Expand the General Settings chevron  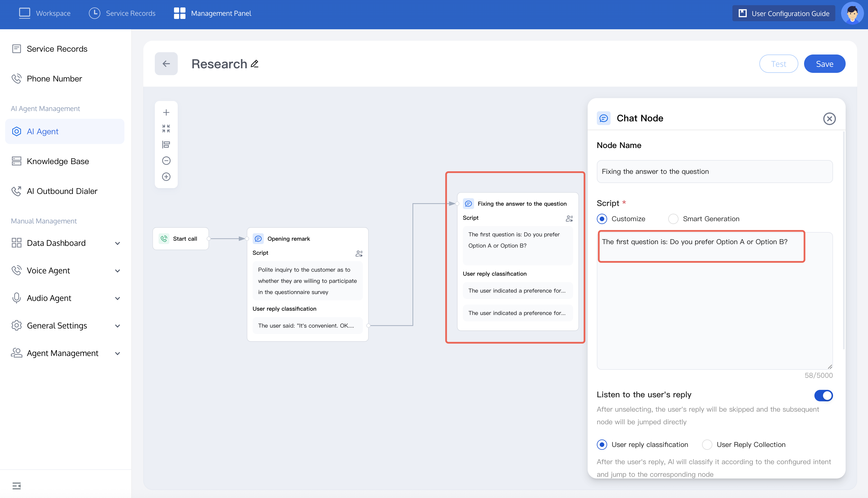tap(118, 326)
